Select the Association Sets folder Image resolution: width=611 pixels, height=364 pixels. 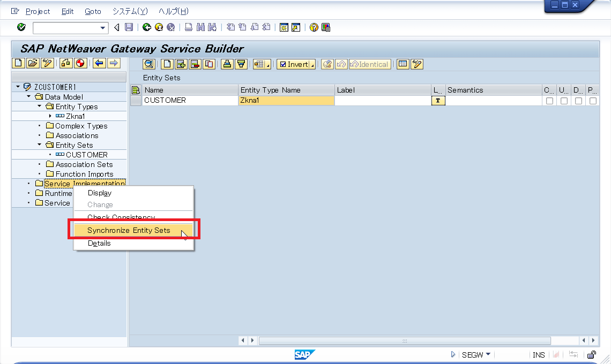point(84,164)
